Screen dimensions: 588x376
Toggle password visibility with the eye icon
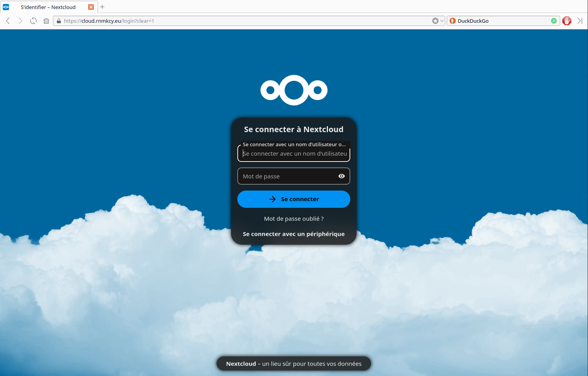pos(341,176)
